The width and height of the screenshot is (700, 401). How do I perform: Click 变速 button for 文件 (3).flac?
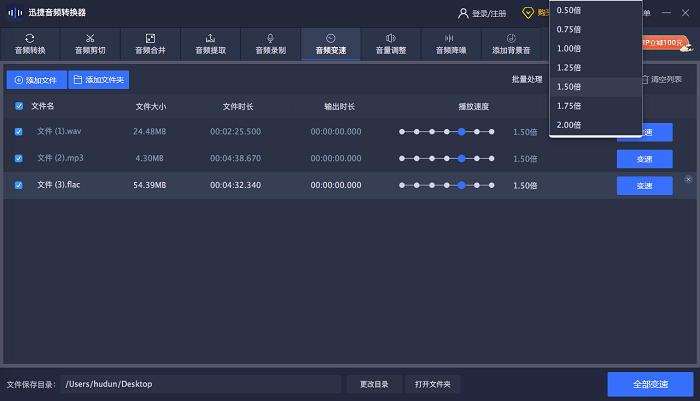tap(645, 186)
